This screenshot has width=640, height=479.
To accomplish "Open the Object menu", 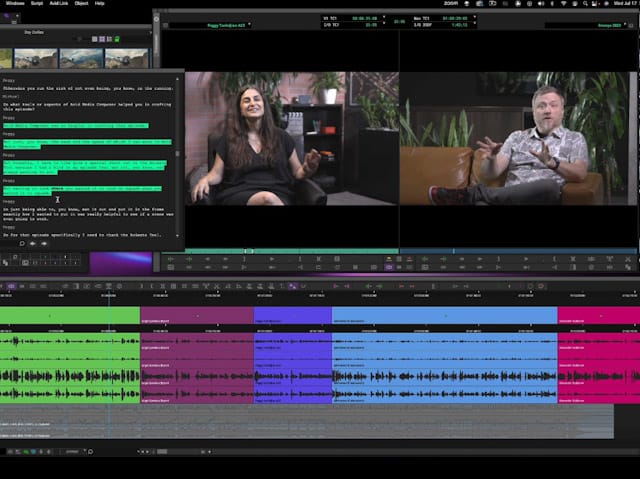I will [81, 3].
